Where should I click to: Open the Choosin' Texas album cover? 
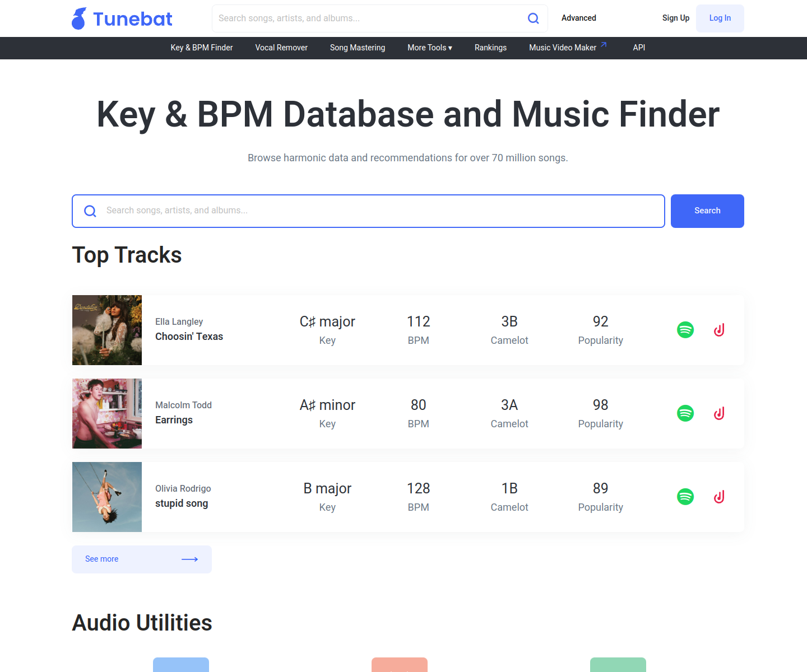click(x=107, y=330)
